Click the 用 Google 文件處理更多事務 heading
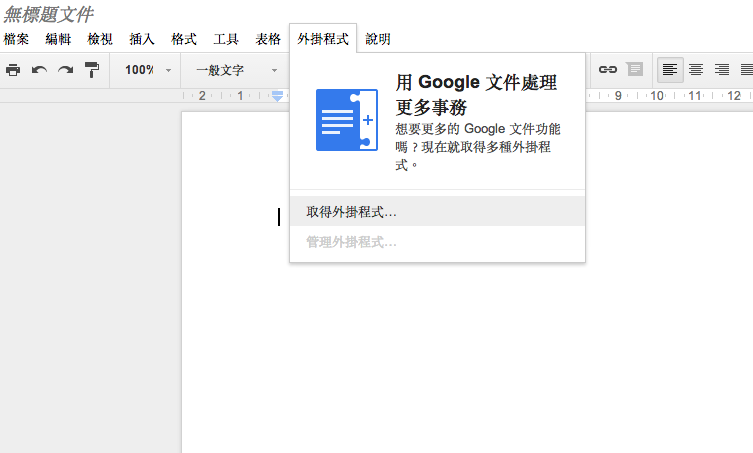Screen dimensions: 753x453 (476, 95)
